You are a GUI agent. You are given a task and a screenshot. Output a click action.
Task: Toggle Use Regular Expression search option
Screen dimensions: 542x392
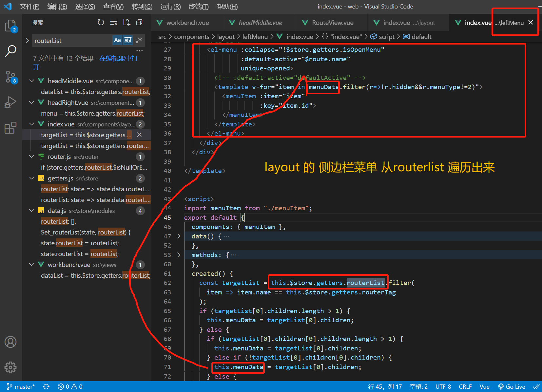point(139,40)
